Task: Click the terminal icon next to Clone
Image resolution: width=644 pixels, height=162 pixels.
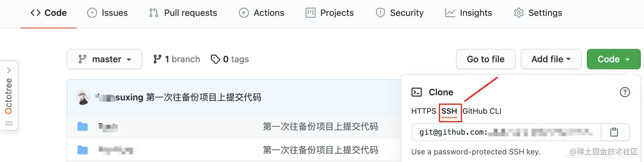Action: (417, 92)
